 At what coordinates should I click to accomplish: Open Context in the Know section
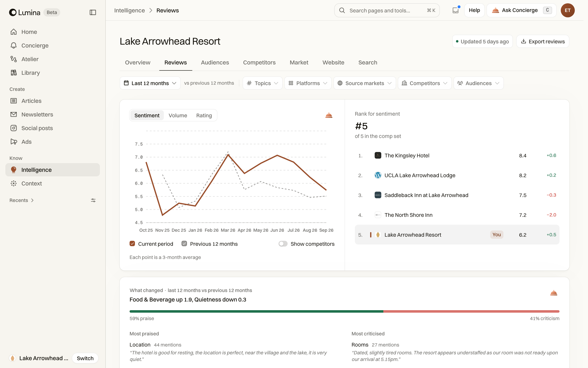pos(53,184)
